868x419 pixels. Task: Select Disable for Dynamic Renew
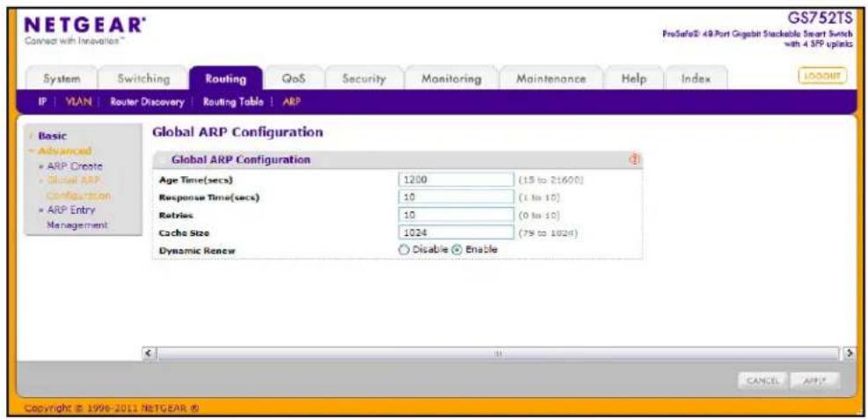pyautogui.click(x=403, y=250)
